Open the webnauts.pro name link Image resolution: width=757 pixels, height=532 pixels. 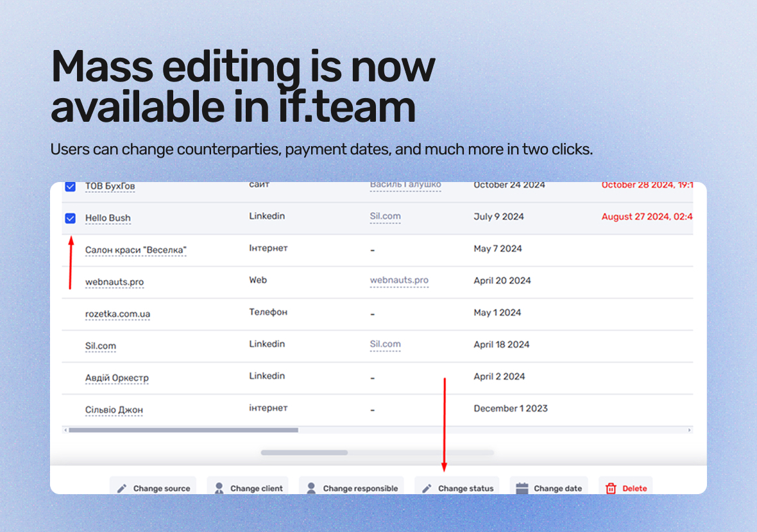click(x=114, y=282)
